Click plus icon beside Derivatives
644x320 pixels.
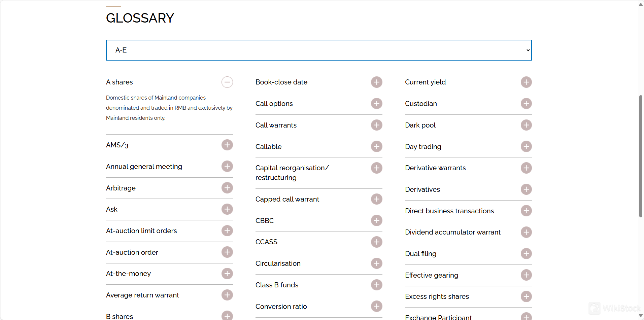tap(526, 189)
